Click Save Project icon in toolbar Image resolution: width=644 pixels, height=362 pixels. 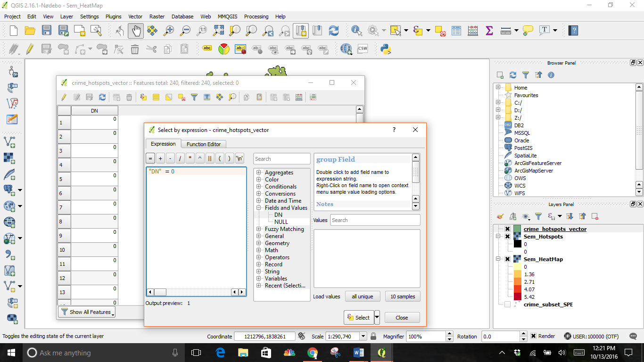coord(46,31)
